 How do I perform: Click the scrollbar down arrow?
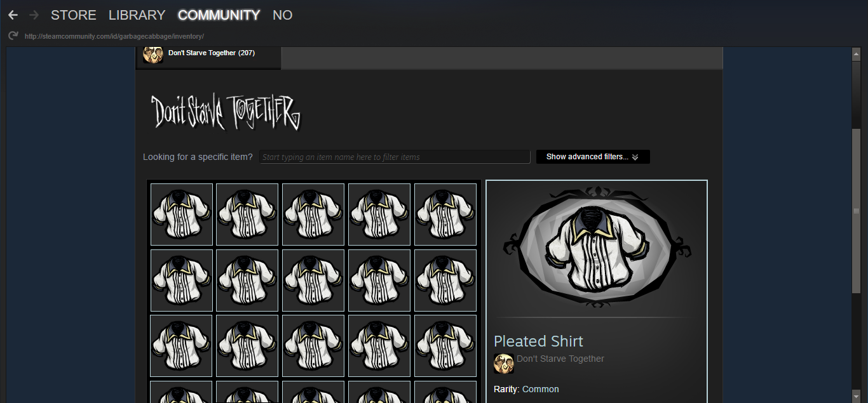856,396
